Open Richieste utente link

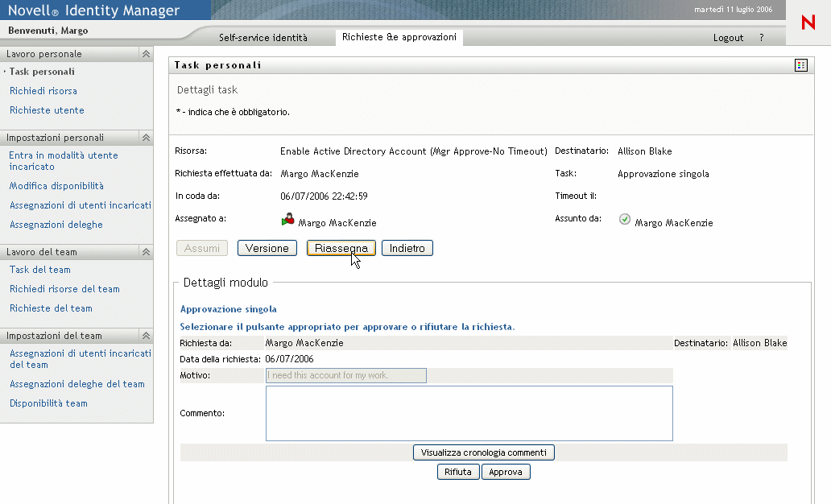pos(47,110)
